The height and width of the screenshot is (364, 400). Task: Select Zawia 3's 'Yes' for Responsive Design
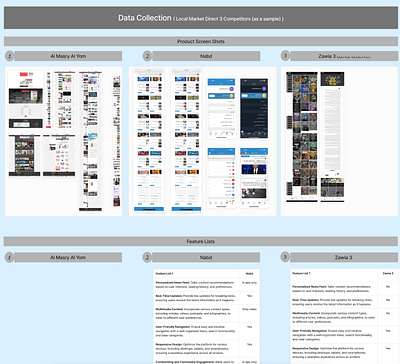point(388,348)
